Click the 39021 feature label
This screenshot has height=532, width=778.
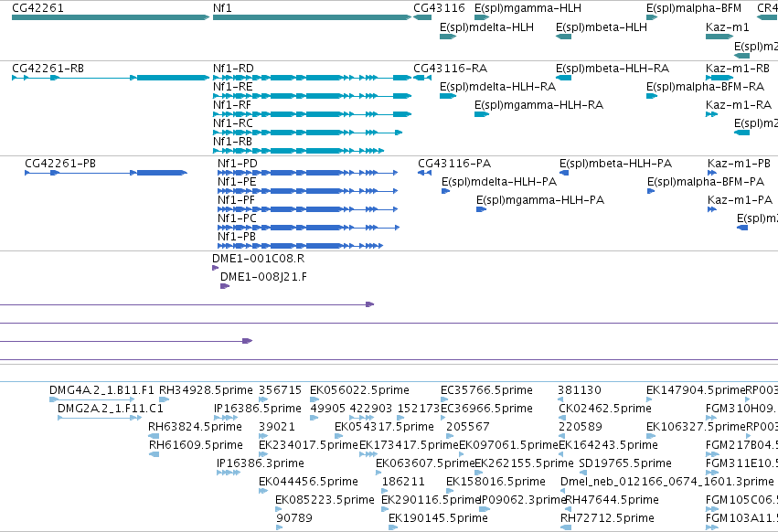tap(276, 427)
